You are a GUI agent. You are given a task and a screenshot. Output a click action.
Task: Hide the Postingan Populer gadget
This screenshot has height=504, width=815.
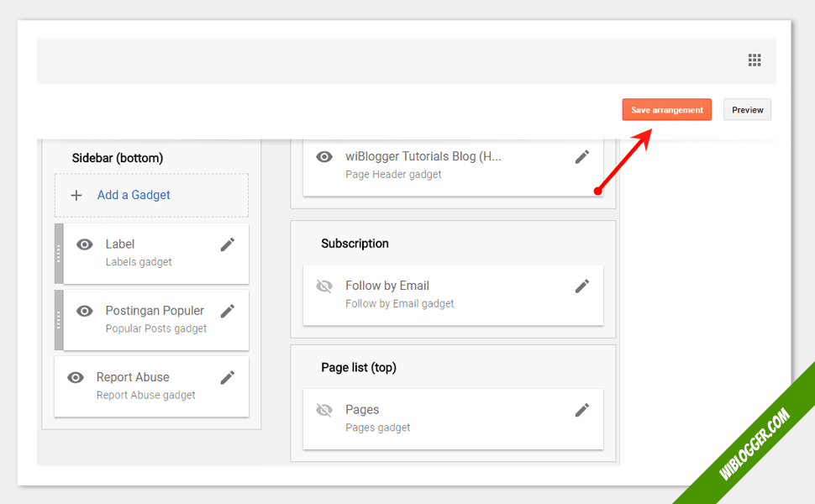pos(85,311)
